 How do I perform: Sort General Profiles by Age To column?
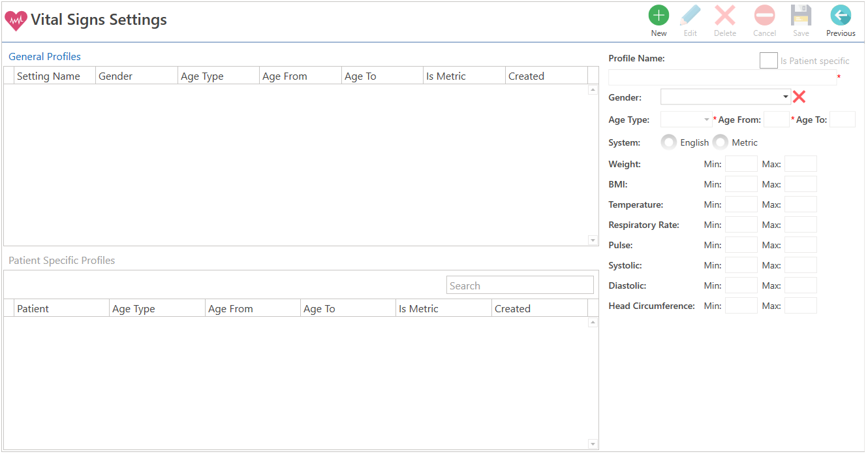[x=382, y=76]
